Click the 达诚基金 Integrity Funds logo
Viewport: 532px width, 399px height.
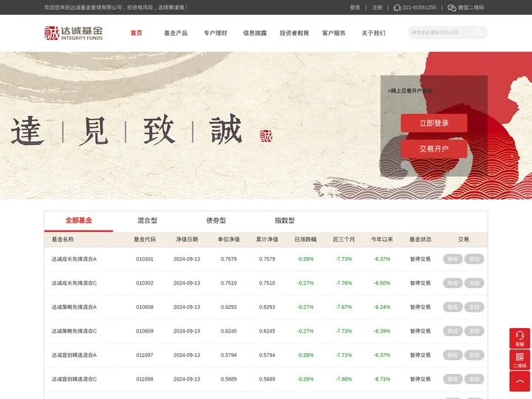point(74,33)
